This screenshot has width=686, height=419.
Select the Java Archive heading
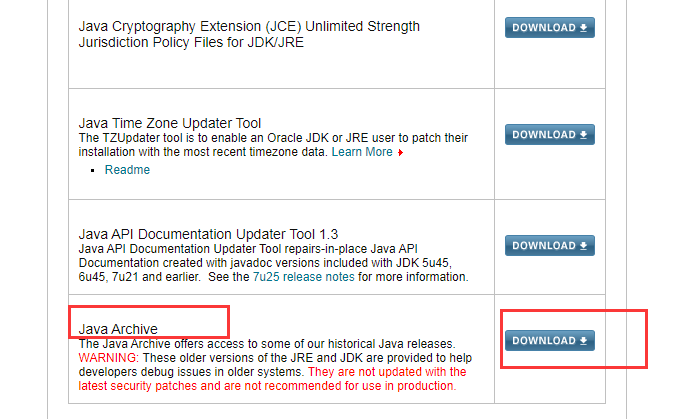pyautogui.click(x=118, y=328)
